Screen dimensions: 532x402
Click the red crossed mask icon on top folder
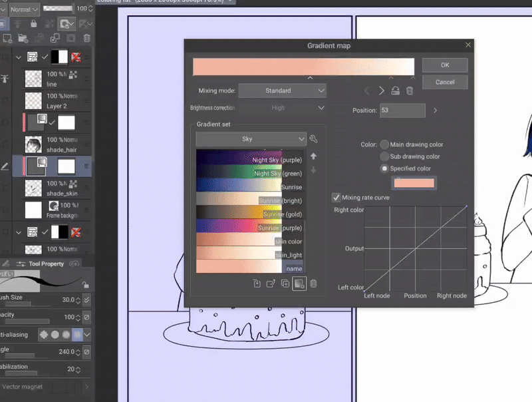point(76,57)
